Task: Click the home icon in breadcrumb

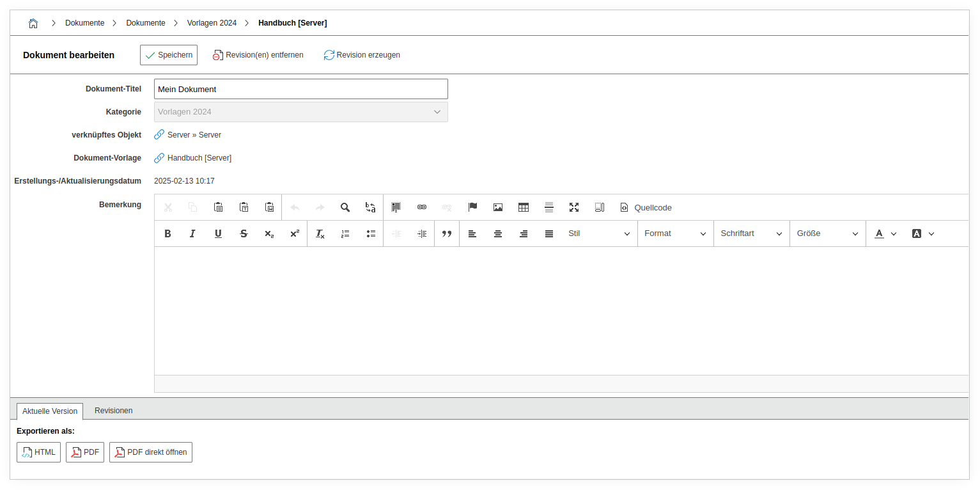Action: 33,23
